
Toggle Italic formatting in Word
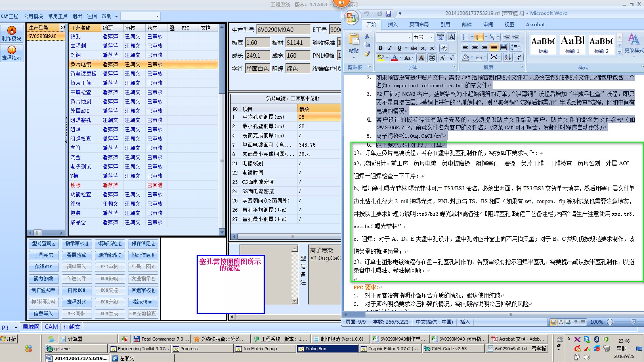point(390,48)
